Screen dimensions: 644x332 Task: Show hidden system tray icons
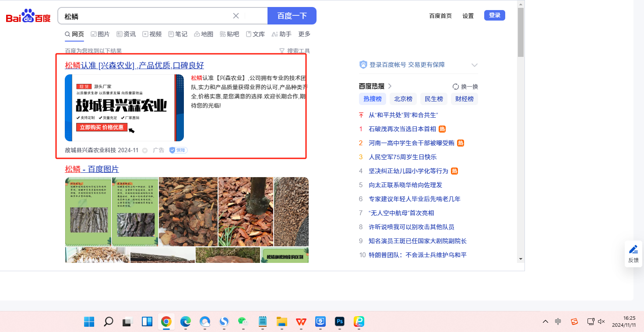tap(545, 322)
